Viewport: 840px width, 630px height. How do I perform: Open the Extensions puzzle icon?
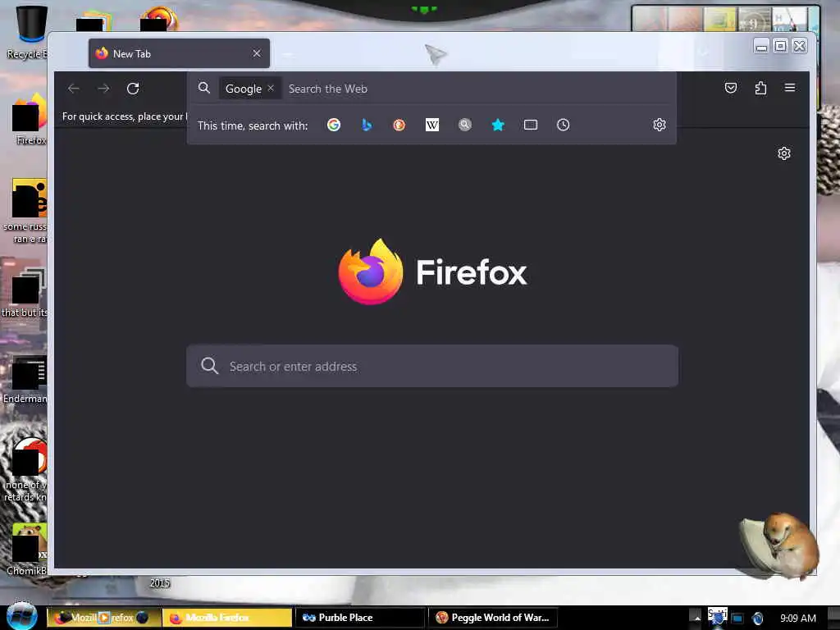[x=760, y=88]
